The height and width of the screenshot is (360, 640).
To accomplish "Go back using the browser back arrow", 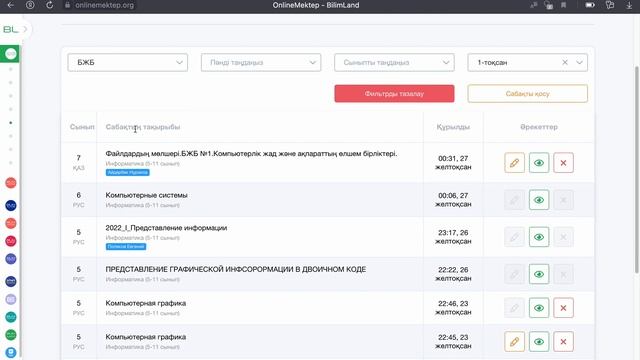I will (x=11, y=5).
